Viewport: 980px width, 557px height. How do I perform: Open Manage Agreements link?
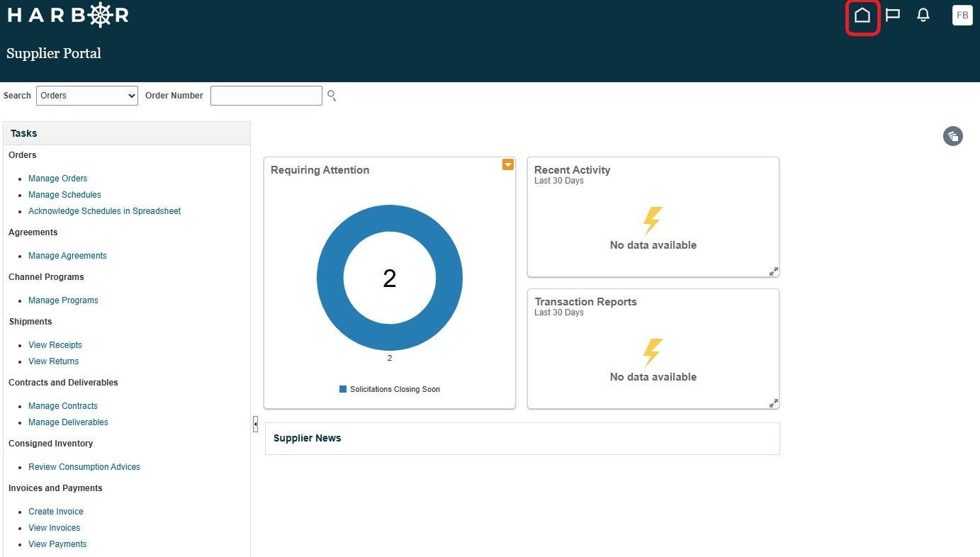coord(67,256)
